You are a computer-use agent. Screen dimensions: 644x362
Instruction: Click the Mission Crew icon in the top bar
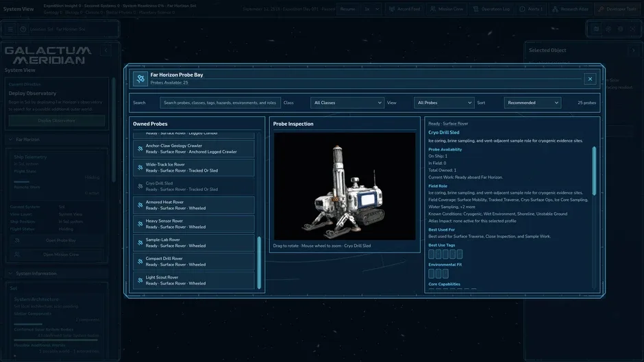tap(433, 9)
